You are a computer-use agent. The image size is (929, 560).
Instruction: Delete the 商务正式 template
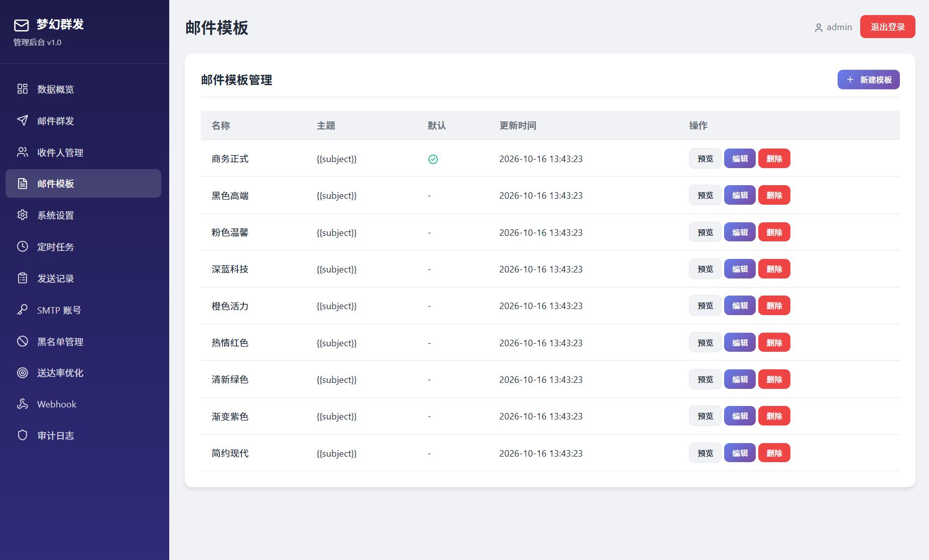tap(774, 159)
